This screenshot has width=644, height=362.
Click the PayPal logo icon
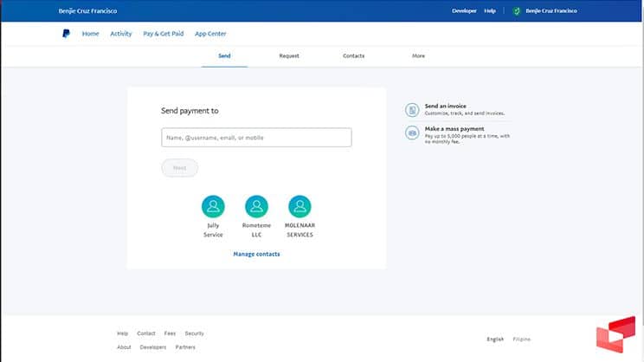66,34
